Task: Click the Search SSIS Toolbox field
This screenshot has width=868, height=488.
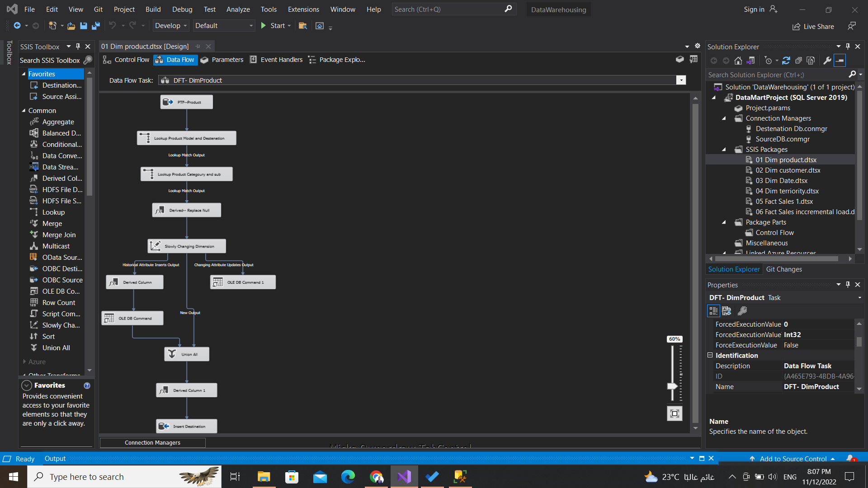Action: point(51,60)
